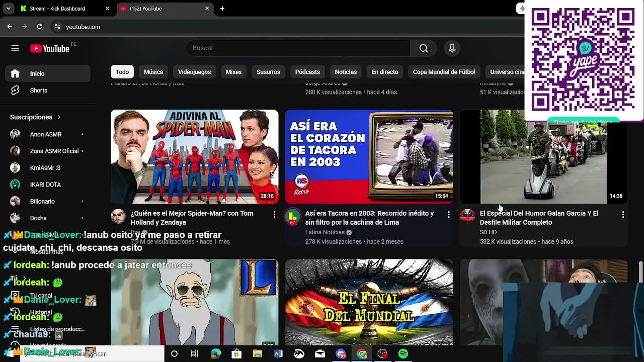Viewport: 644px width, 362px height.
Task: Go to Inicio in the sidebar
Action: [x=48, y=73]
